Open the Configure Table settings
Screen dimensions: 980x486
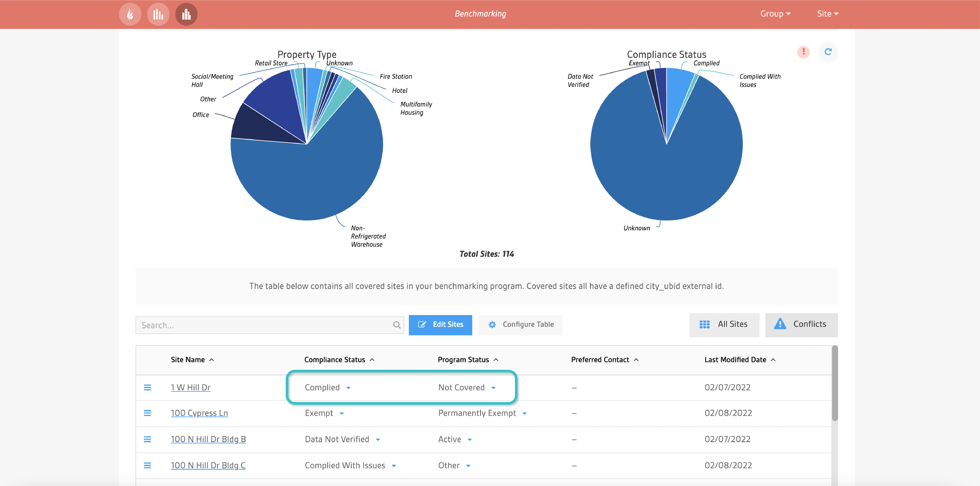[520, 325]
